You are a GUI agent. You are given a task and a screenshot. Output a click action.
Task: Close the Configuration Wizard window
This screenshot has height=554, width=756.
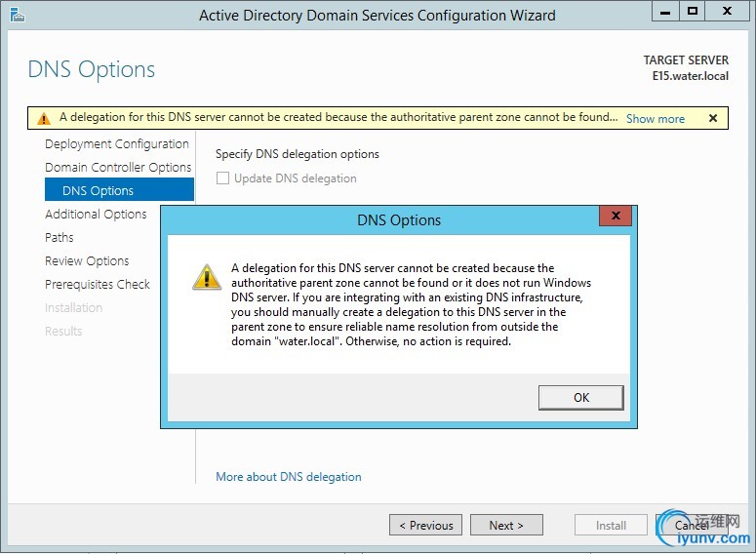pos(727,11)
